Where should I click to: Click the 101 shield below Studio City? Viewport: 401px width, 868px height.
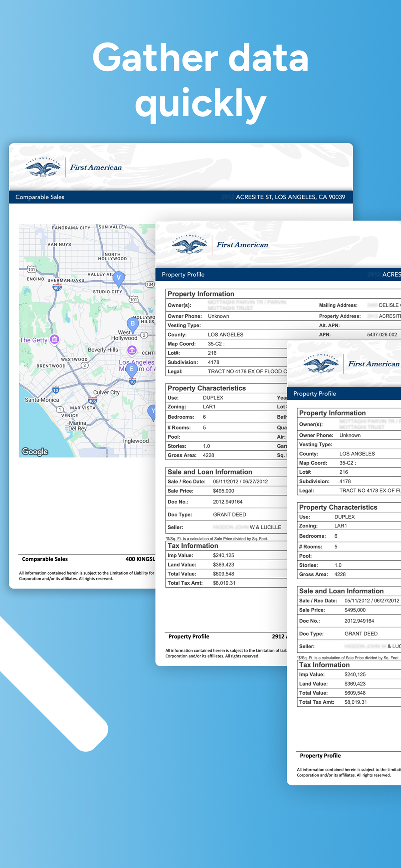click(x=134, y=299)
